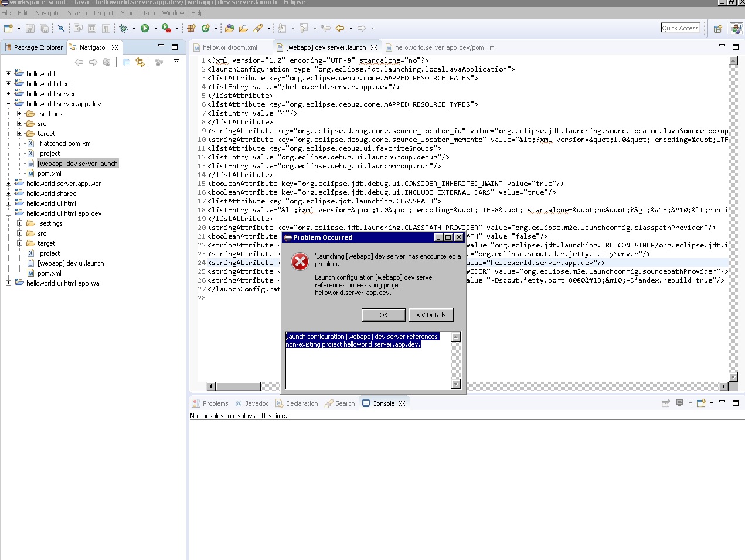Expand the helloworld.client project node
This screenshot has width=745, height=560.
8,84
